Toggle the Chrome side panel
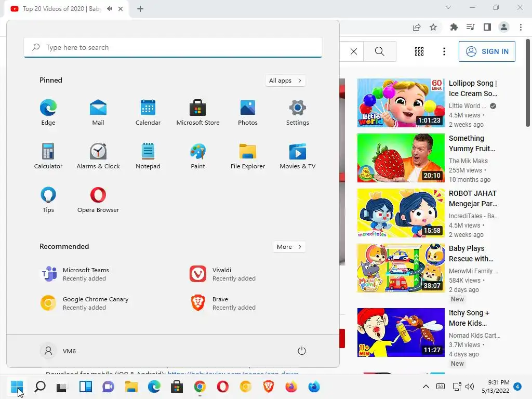The width and height of the screenshot is (532, 399). [x=487, y=27]
